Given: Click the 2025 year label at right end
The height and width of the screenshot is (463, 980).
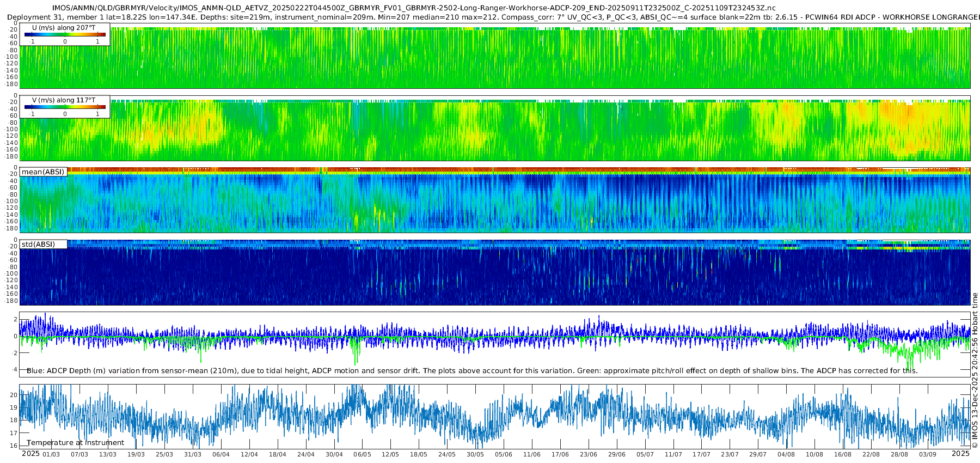Looking at the screenshot, I should (x=960, y=454).
